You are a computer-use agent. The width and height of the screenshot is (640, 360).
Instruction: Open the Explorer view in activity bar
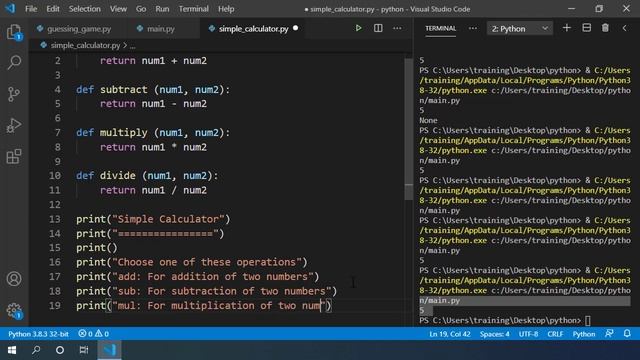(x=14, y=32)
